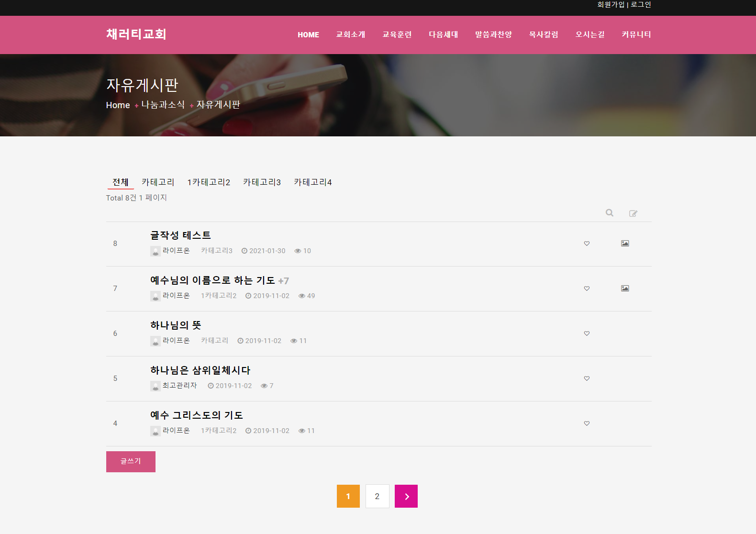Click date 2021-01-30
756x534 pixels.
[x=267, y=251]
